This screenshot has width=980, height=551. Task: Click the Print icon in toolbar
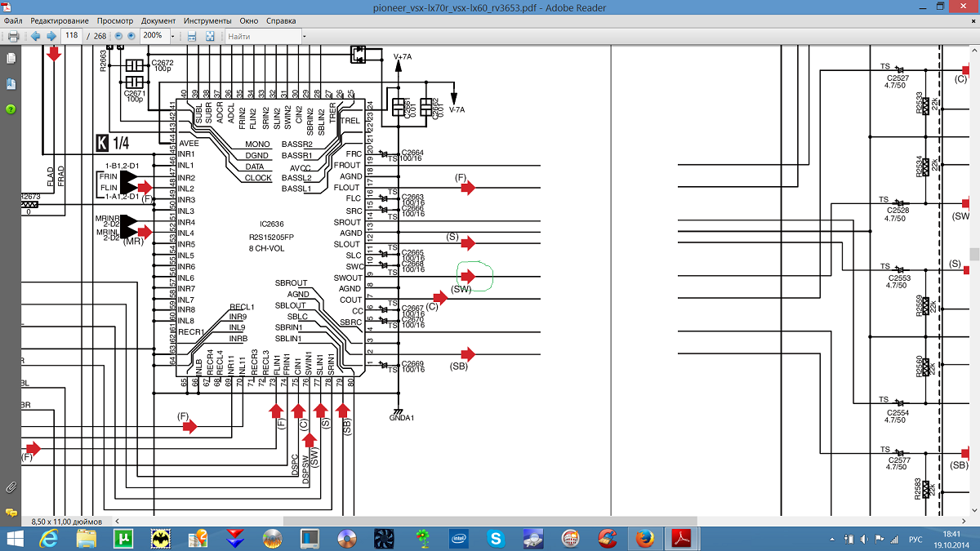13,36
